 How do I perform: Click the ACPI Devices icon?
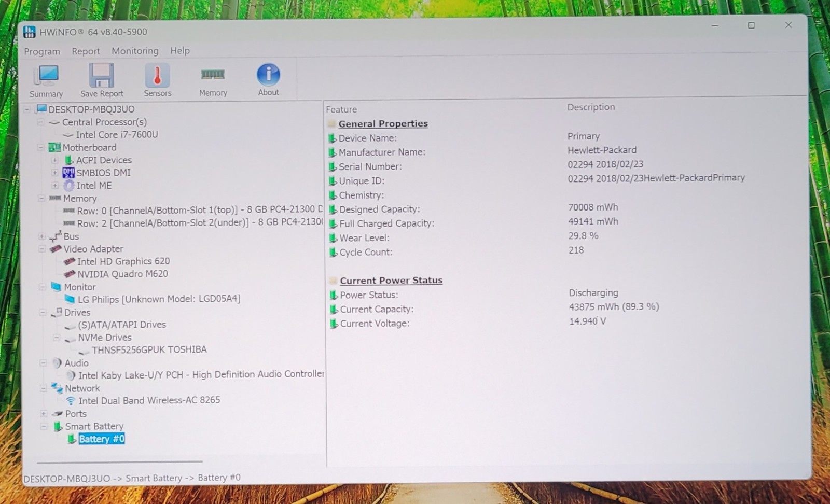point(69,160)
